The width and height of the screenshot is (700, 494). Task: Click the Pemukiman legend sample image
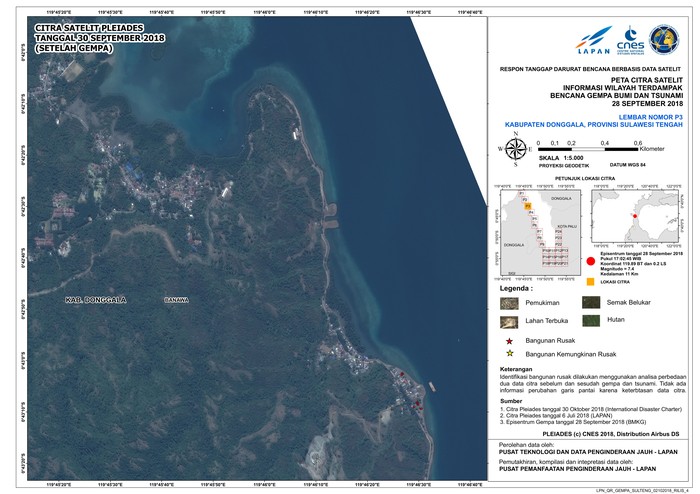(509, 302)
